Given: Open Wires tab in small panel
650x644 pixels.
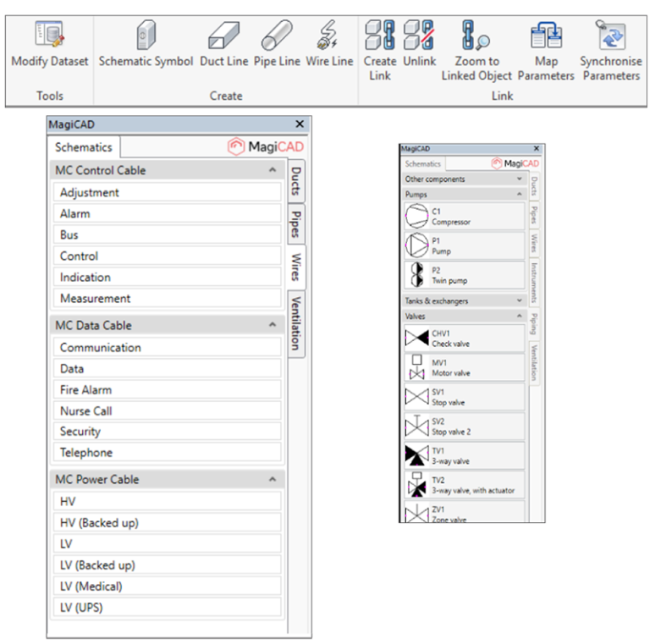Looking at the screenshot, I should [534, 243].
